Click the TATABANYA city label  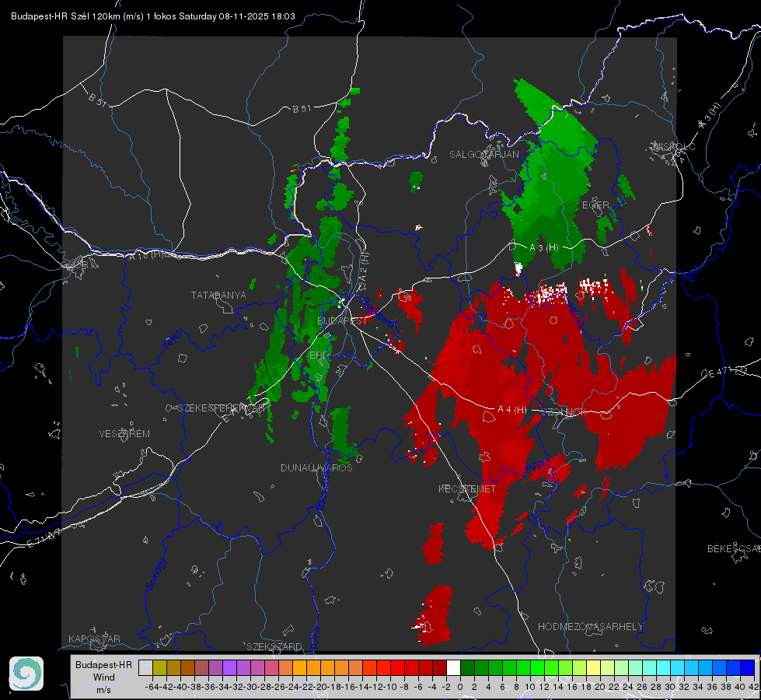(218, 295)
